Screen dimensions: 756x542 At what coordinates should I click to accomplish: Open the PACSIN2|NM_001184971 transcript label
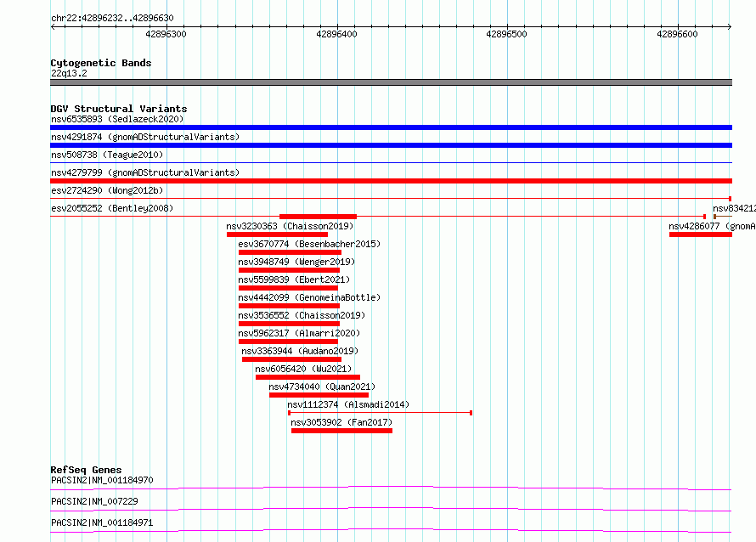click(x=102, y=522)
